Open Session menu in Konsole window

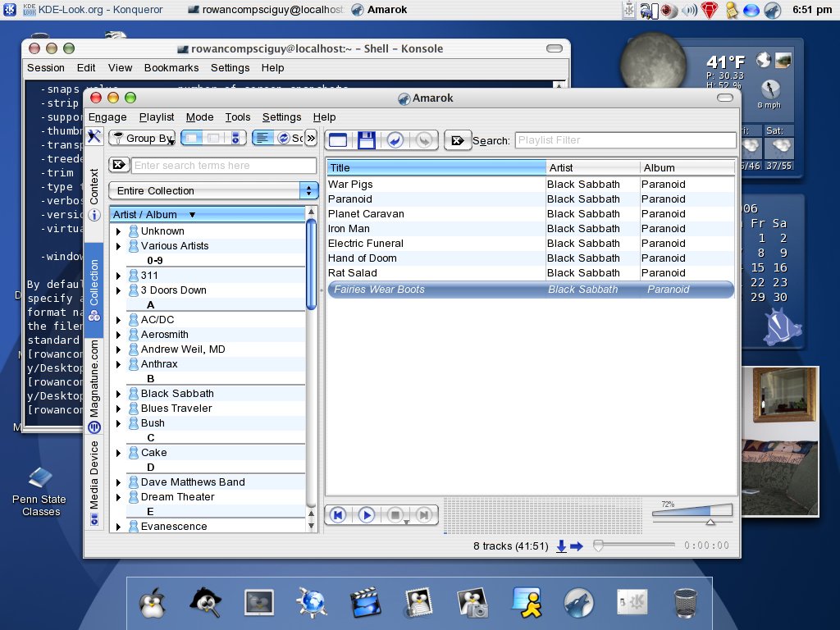tap(46, 68)
